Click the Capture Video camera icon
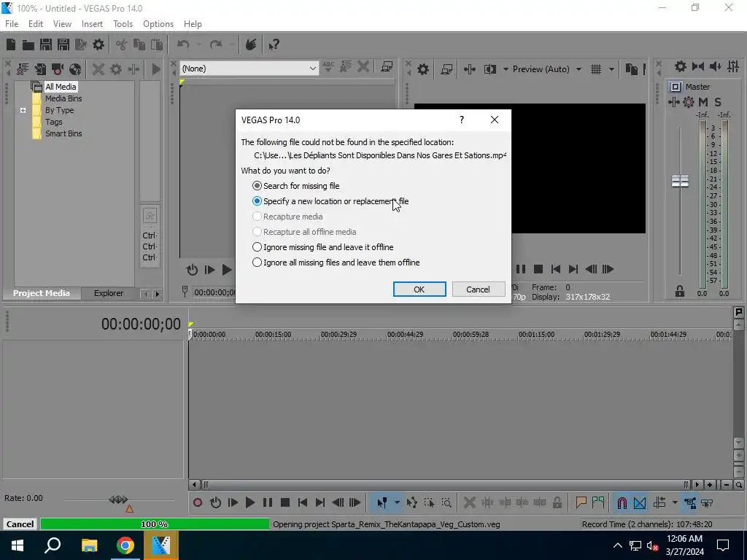747x560 pixels. point(58,69)
